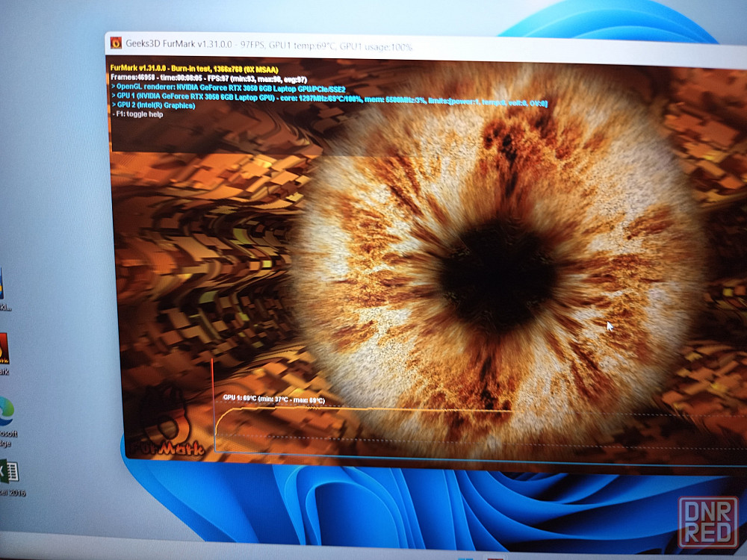Click the Frames and FPS statistics line

[208, 78]
